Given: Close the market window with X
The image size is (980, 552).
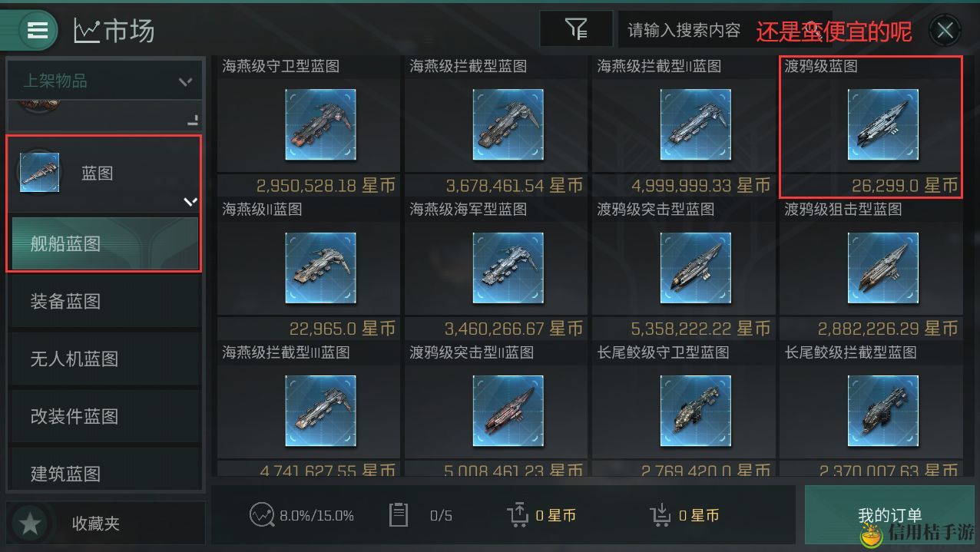Looking at the screenshot, I should [945, 31].
